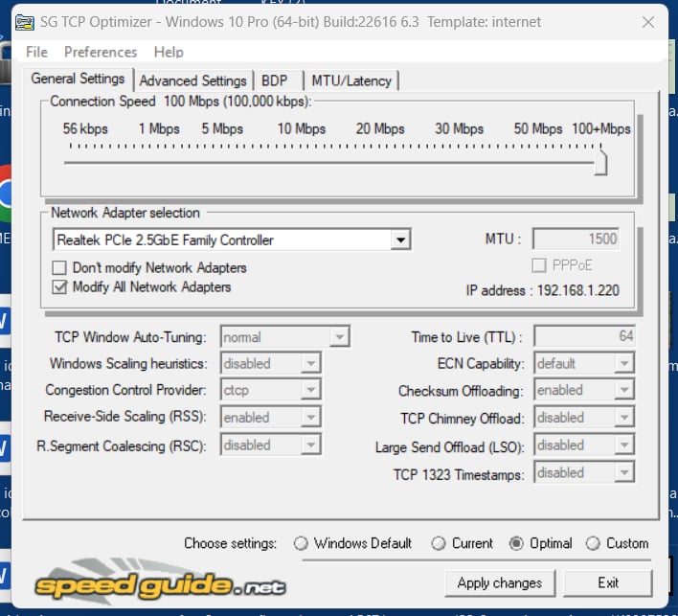Switch to the MTU/Latency tab
The width and height of the screenshot is (678, 616).
tap(351, 80)
